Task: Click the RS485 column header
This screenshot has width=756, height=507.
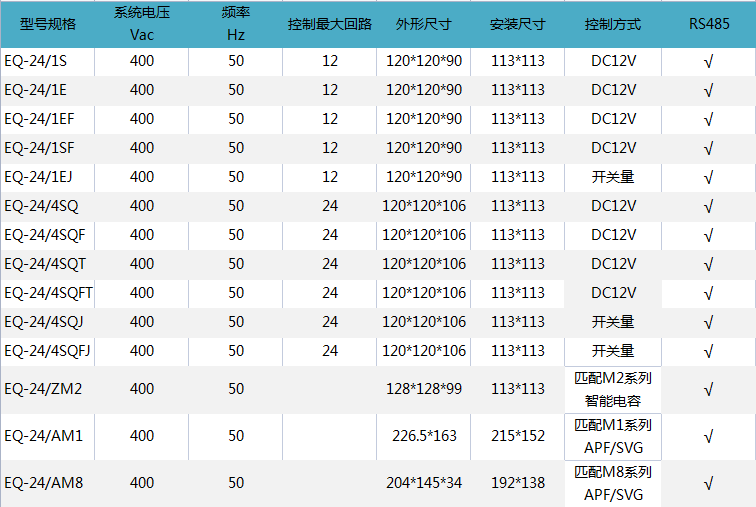Action: tap(709, 24)
